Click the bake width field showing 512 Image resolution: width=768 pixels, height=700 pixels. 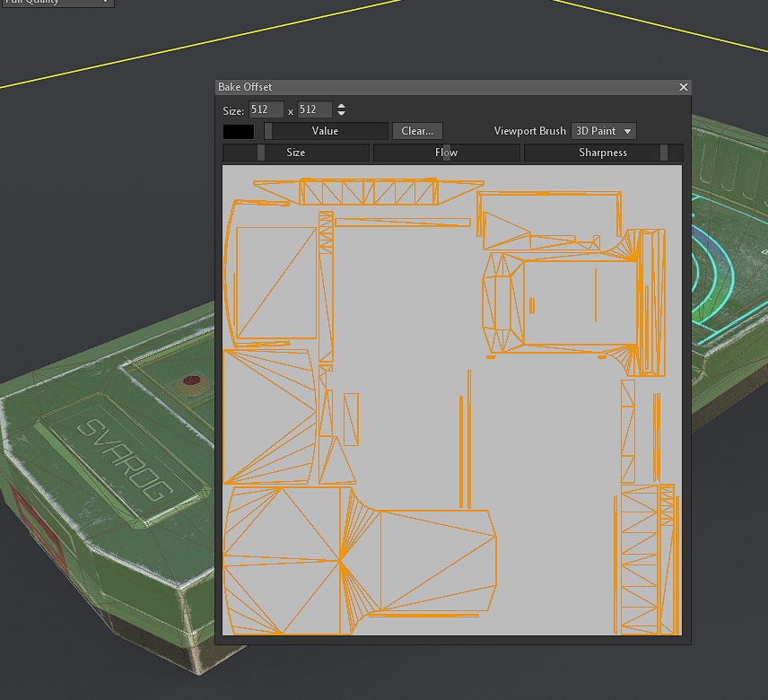[x=266, y=109]
